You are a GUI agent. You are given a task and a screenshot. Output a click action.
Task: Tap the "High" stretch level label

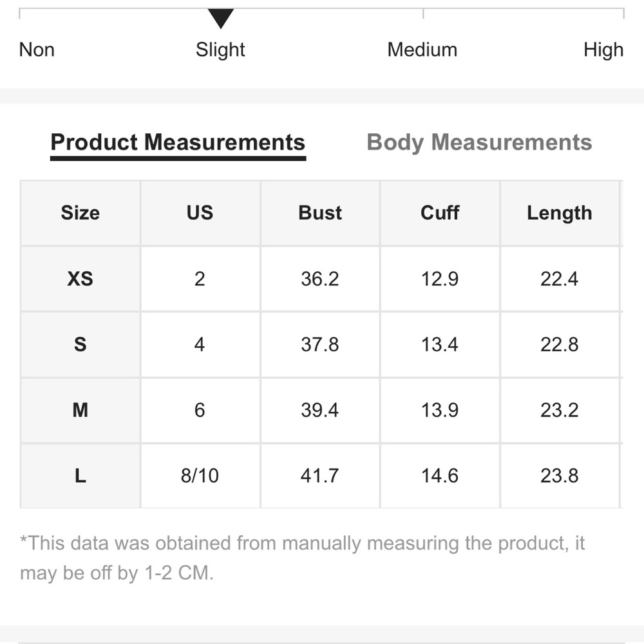(603, 50)
